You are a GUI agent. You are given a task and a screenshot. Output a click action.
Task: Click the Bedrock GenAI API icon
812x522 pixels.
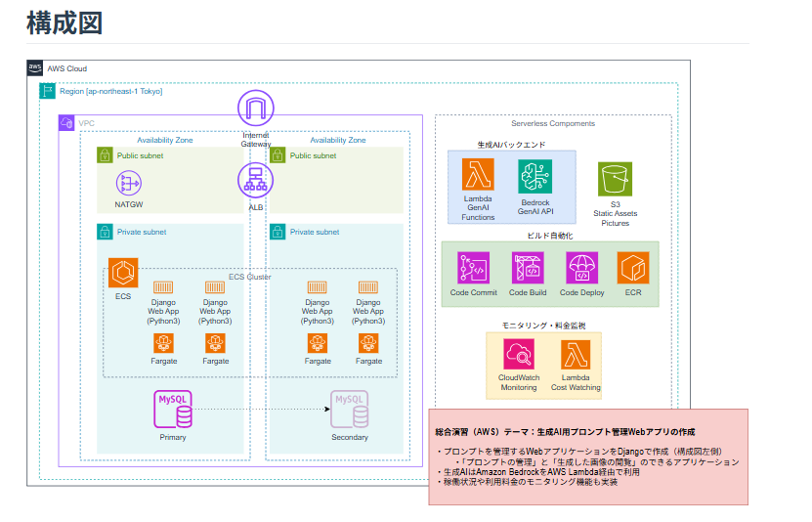point(535,176)
